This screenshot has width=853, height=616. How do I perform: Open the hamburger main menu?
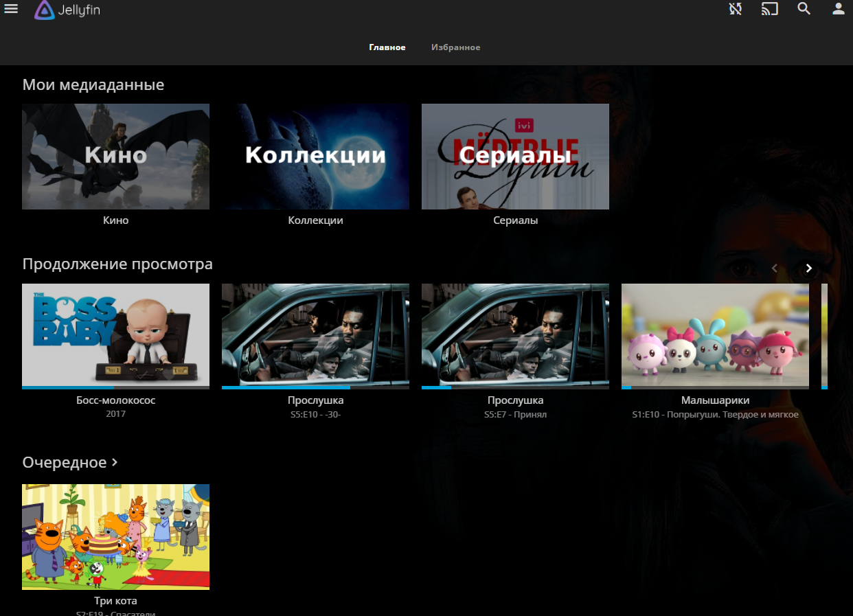point(11,9)
